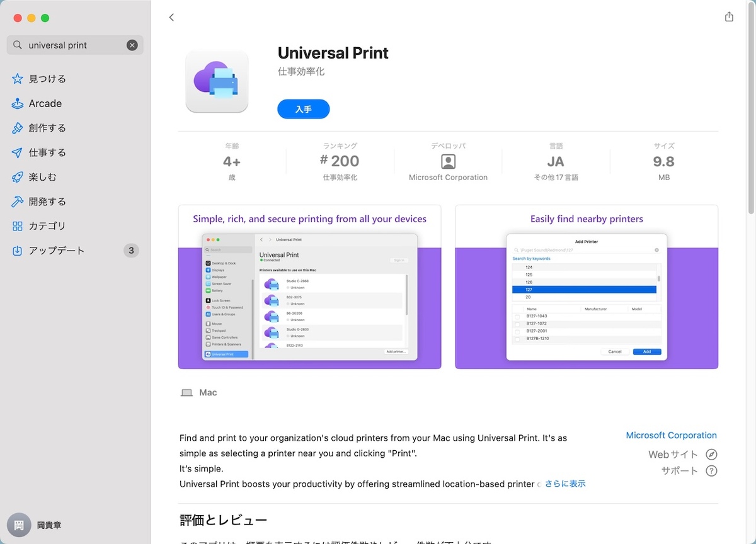Click the 評価とレビュー heading
This screenshot has height=544, width=756.
(223, 520)
